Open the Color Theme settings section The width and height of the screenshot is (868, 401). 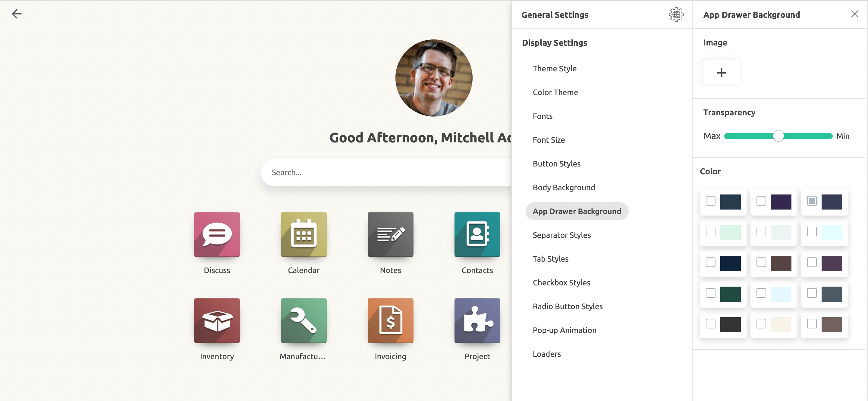(x=555, y=92)
